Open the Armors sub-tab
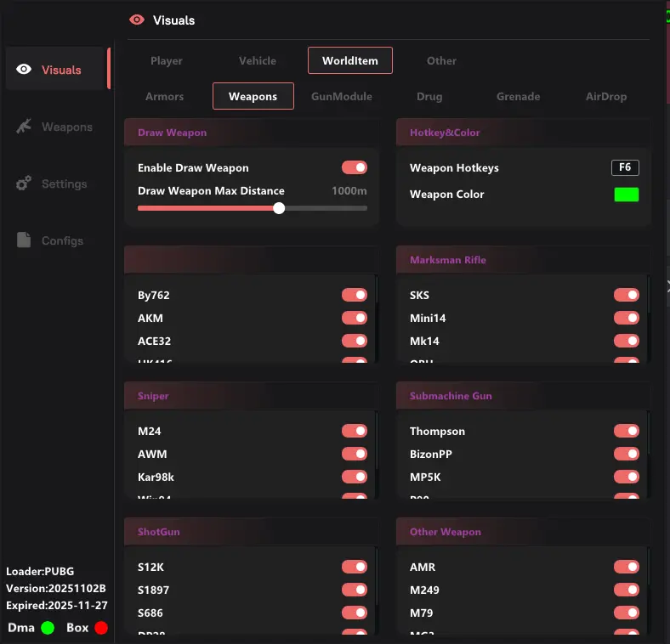The width and height of the screenshot is (670, 644). point(164,97)
